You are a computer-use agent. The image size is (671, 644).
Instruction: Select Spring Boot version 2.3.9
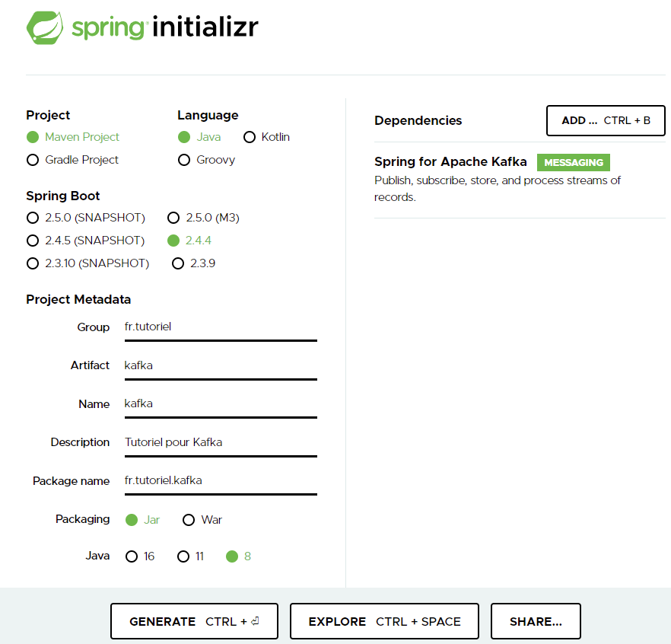(x=178, y=263)
